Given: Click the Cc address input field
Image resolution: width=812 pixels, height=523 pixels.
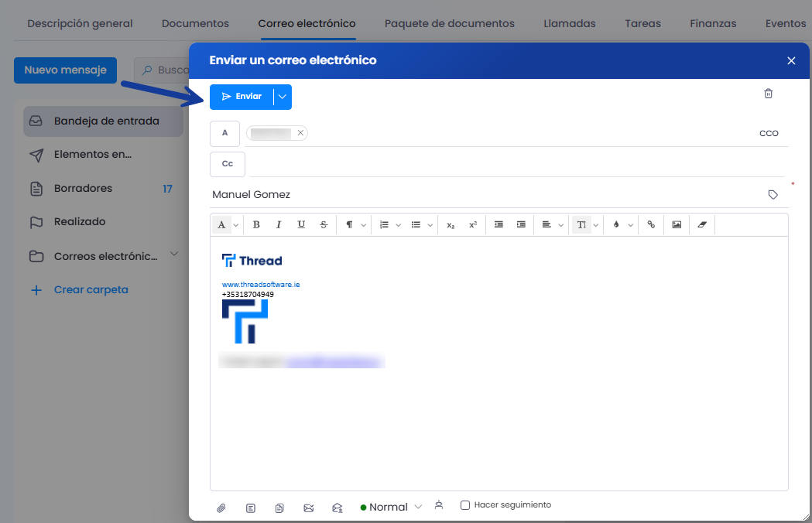Looking at the screenshot, I should coord(516,164).
